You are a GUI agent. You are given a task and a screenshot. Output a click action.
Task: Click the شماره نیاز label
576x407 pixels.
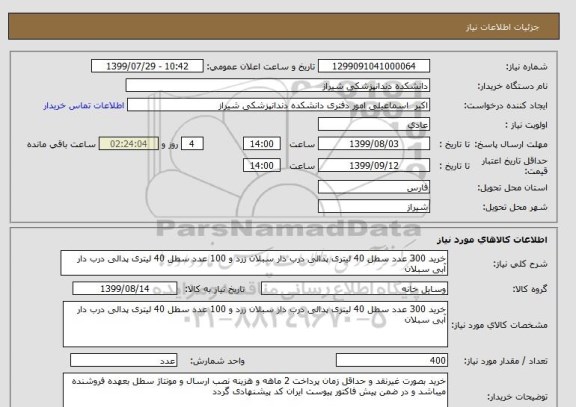526,67
